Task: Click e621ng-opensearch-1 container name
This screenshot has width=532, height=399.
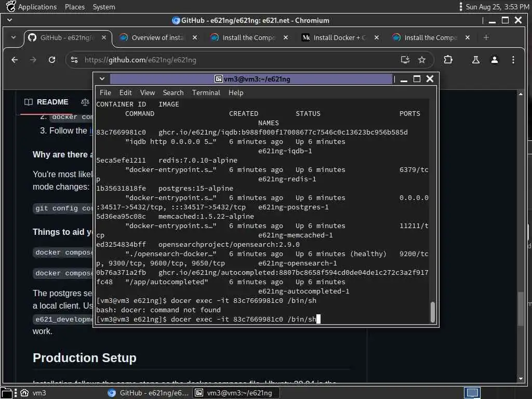Action: 298,263
